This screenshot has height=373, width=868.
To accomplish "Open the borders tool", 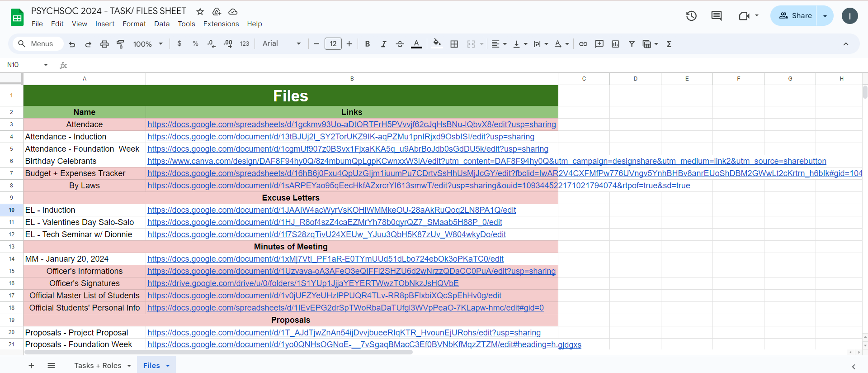I will (454, 44).
